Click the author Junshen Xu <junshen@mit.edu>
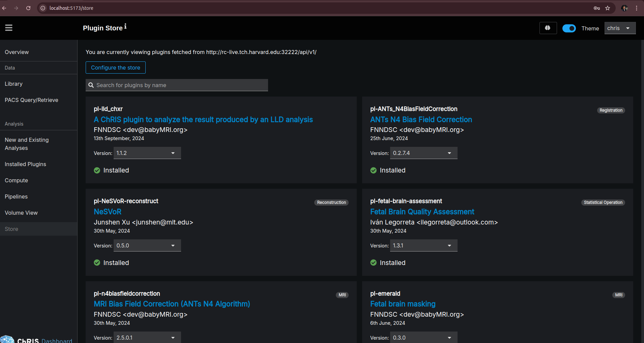This screenshot has width=644, height=343. click(143, 222)
